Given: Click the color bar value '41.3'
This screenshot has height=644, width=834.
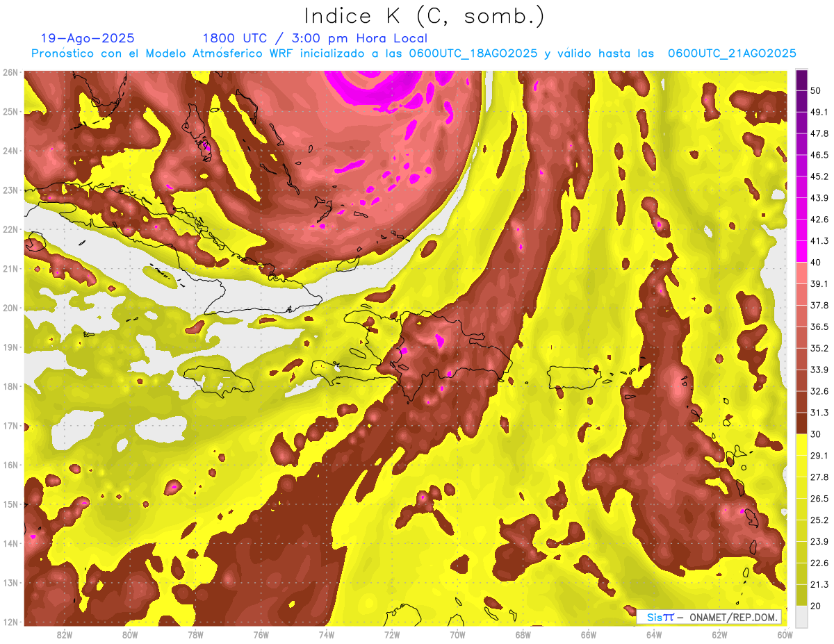Looking at the screenshot, I should [819, 241].
